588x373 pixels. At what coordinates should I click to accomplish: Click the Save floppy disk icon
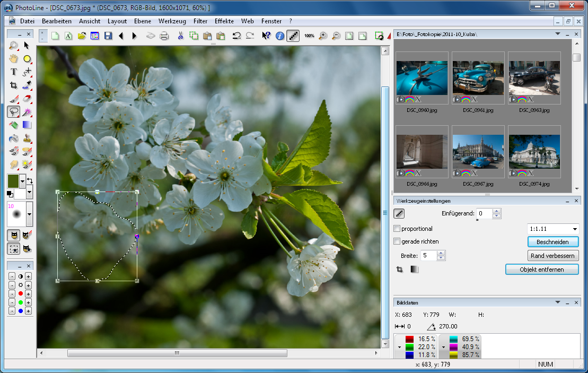108,36
